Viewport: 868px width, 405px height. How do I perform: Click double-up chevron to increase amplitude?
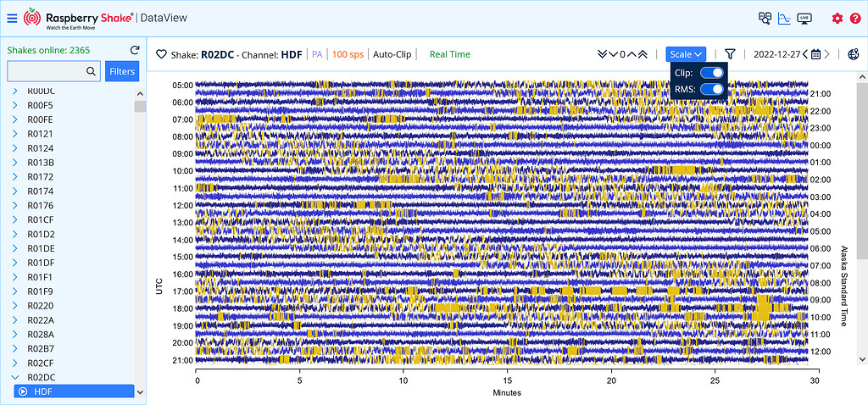[x=643, y=54]
